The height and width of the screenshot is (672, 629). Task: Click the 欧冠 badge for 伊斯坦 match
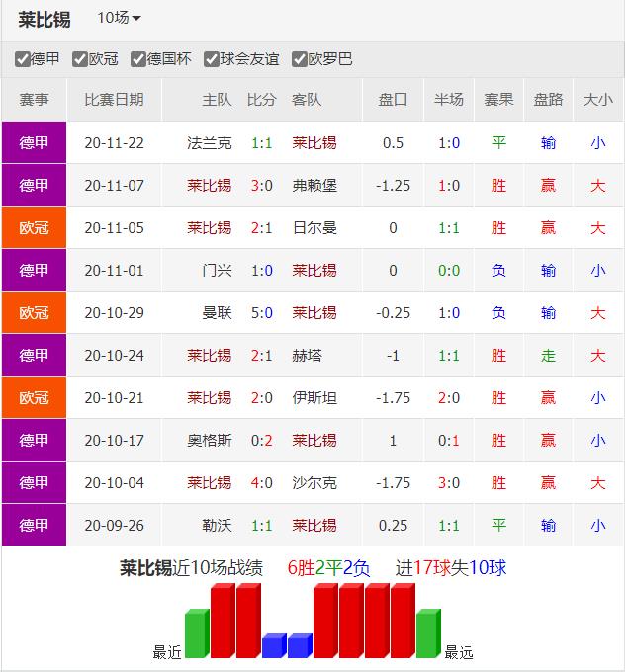(x=35, y=398)
